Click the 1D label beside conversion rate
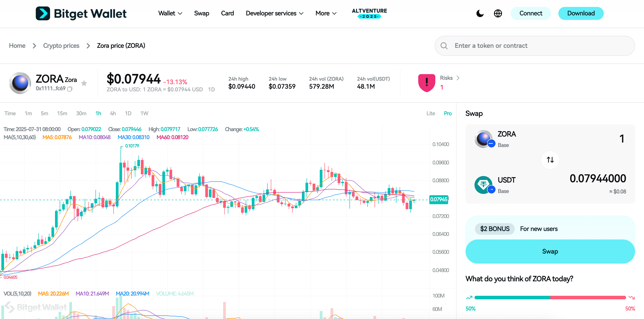644x319 pixels. 211,89
